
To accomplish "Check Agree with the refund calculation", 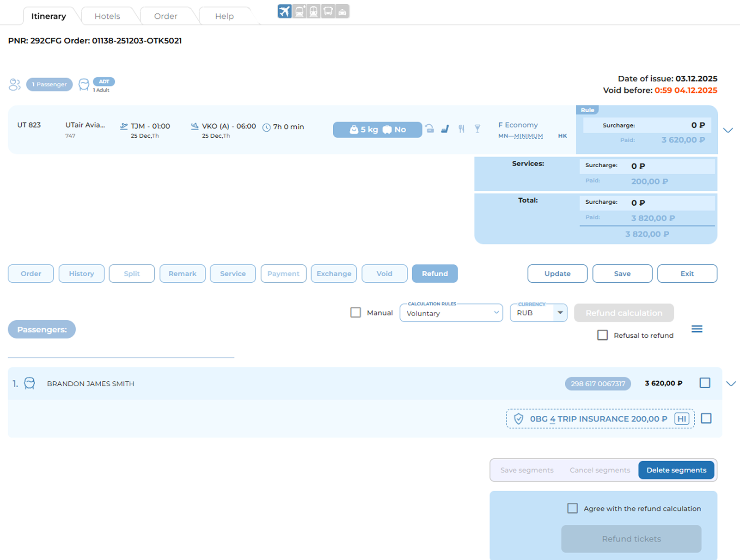I will 572,508.
